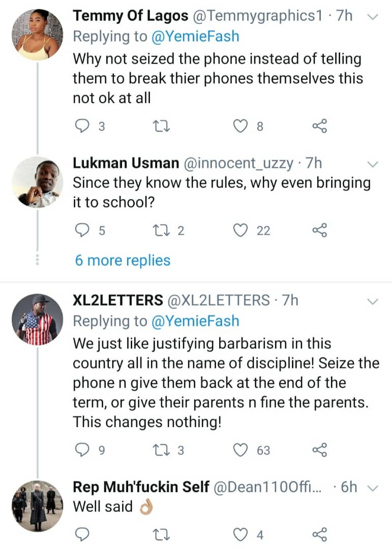Open options chevron on XL2LETTERS's tweet
The image size is (392, 549).
pos(373,301)
